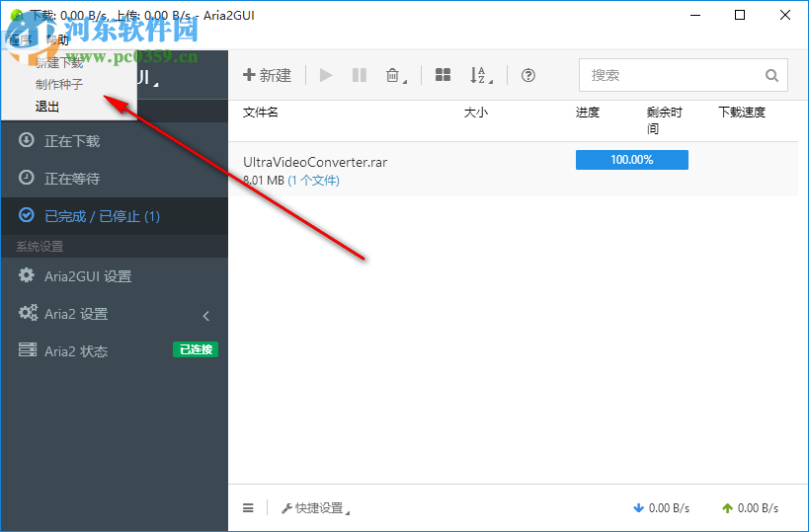Screen dimensions: 809x532
Task: Open 快捷设置 quick settings dropdown
Action: [315, 508]
